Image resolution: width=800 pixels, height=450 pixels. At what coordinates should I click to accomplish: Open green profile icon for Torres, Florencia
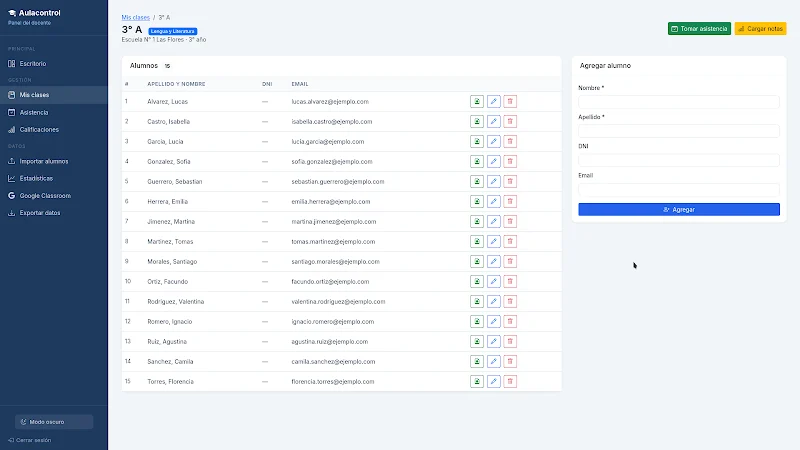pos(477,381)
